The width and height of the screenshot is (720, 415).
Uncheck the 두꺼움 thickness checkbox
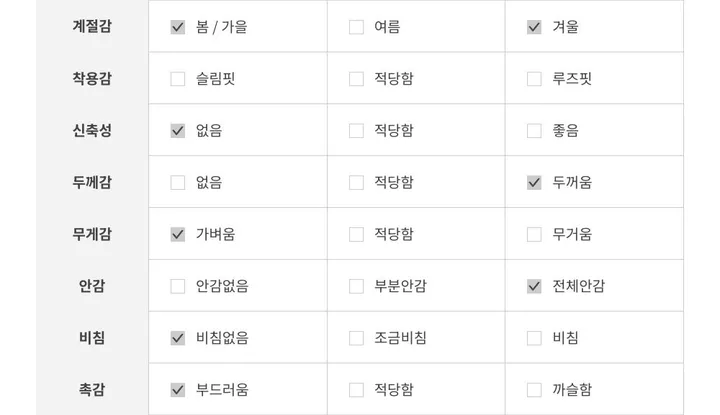pyautogui.click(x=534, y=182)
